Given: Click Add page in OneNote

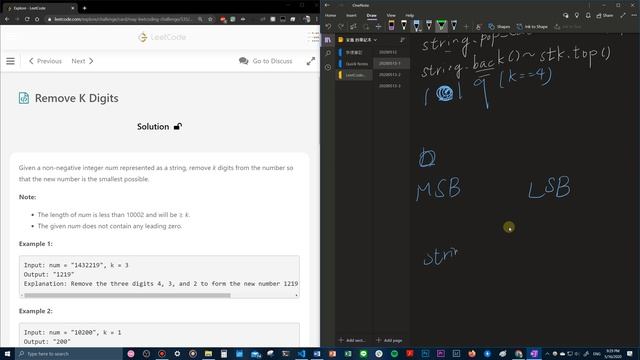Looking at the screenshot, I should click(389, 340).
